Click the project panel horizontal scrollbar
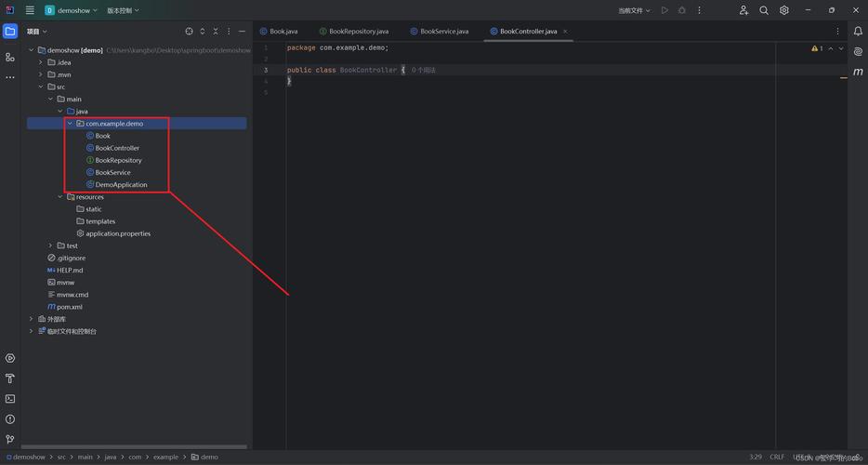This screenshot has width=868, height=465. pos(135,446)
